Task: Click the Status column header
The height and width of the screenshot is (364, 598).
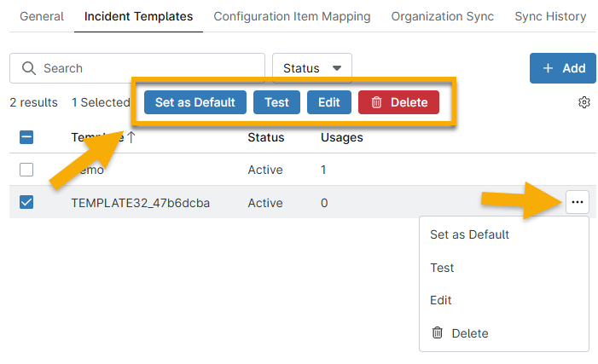Action: click(266, 137)
